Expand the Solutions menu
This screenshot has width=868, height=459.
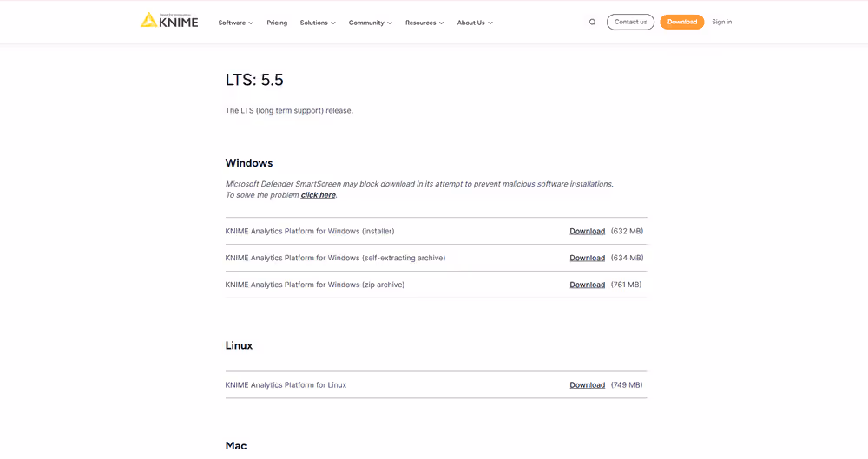tap(318, 23)
